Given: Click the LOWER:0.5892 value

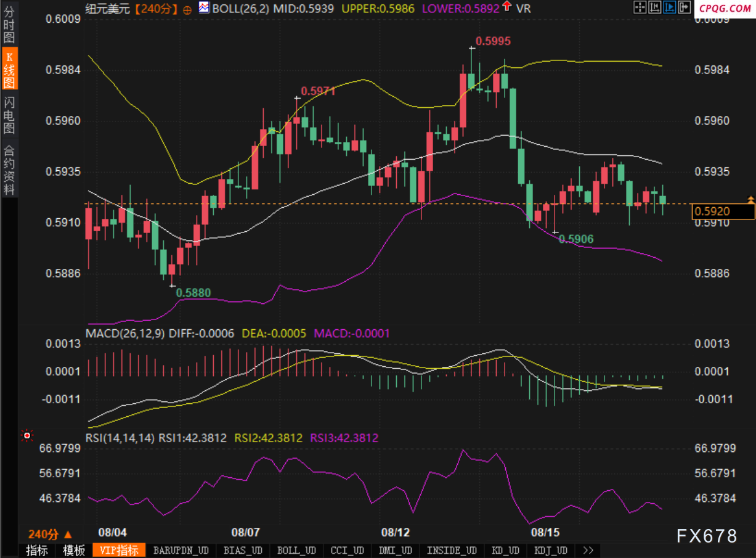Looking at the screenshot, I should tap(460, 8).
